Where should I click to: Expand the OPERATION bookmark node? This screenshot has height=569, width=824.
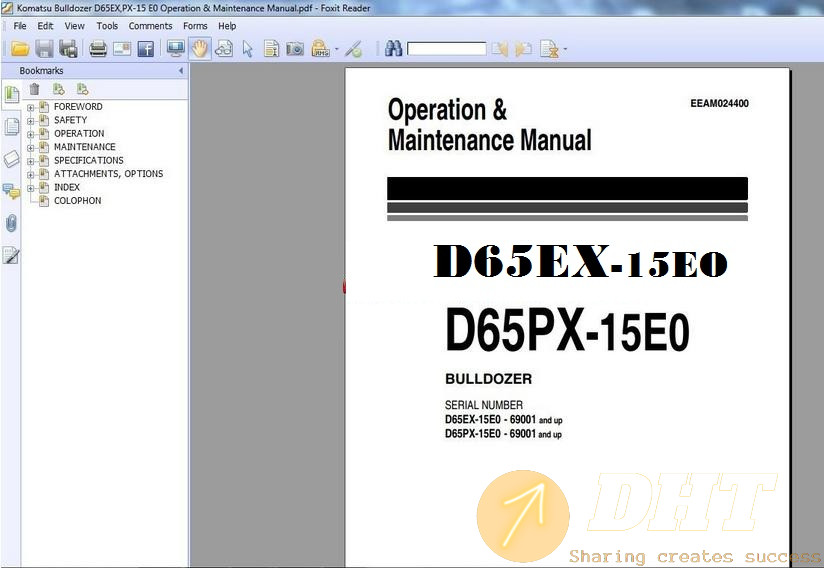[30, 134]
